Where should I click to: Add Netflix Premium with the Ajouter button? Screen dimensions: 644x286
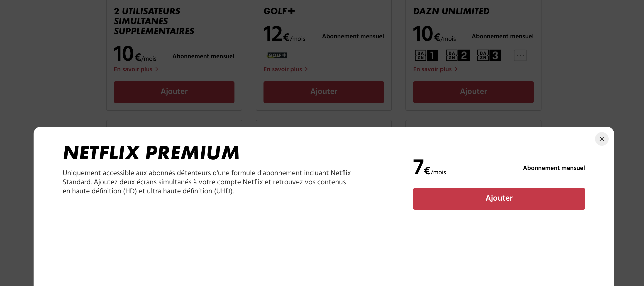coord(499,199)
